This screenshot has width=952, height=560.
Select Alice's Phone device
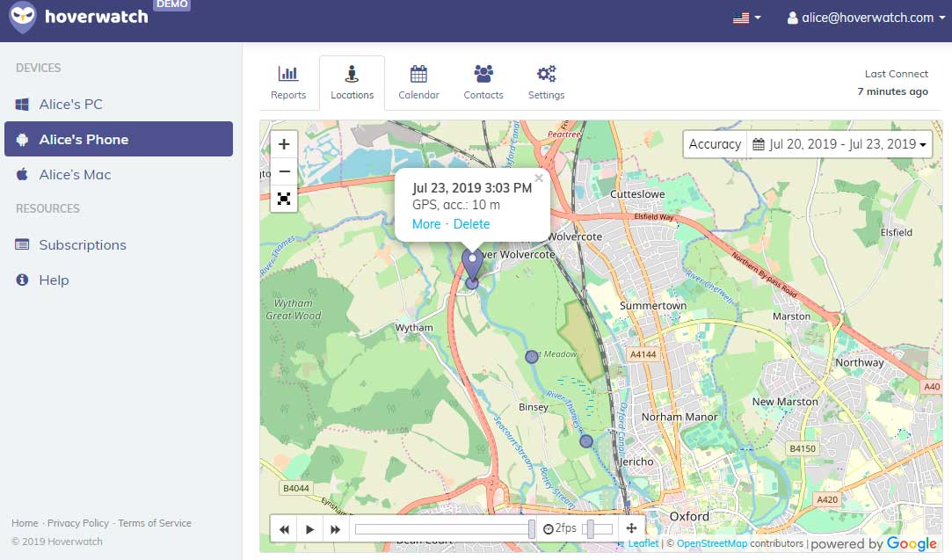point(119,139)
